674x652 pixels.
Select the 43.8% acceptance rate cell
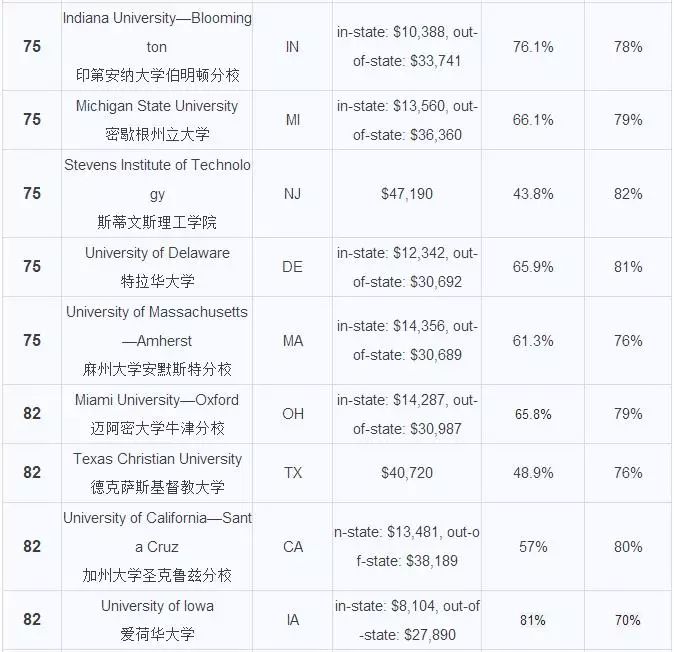[x=533, y=194]
